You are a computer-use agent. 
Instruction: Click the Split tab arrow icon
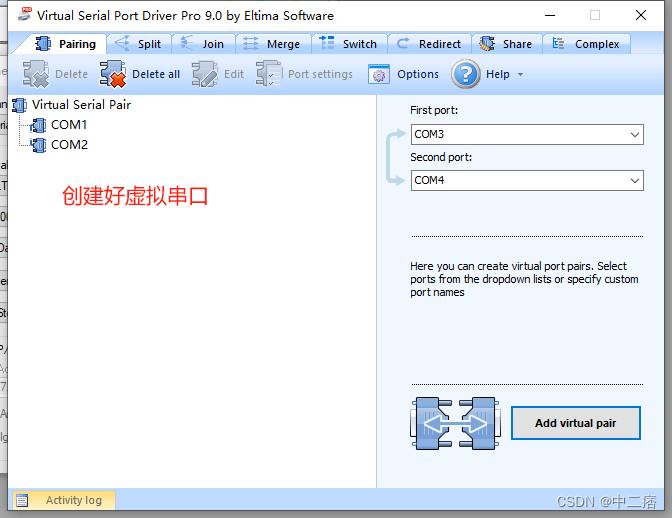[x=122, y=43]
